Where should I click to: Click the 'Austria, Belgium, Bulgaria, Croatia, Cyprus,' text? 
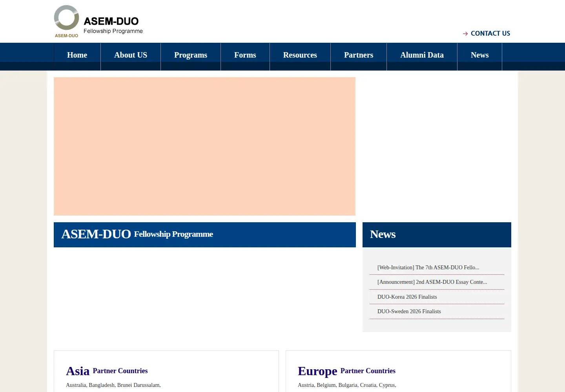[x=347, y=385]
